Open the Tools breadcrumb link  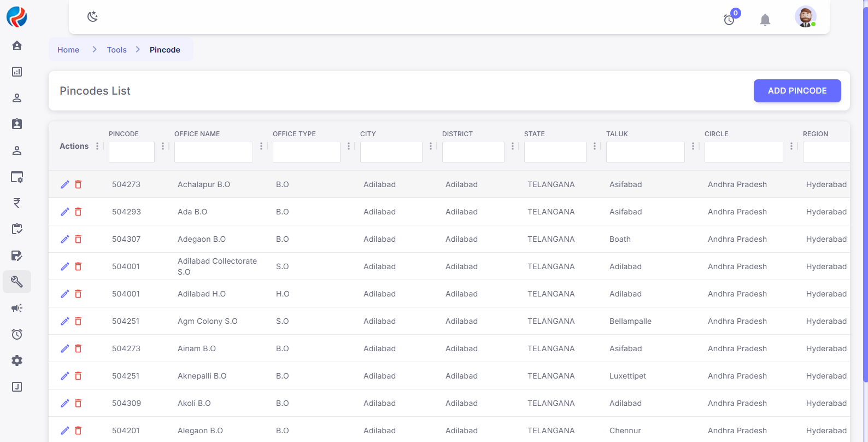click(116, 50)
